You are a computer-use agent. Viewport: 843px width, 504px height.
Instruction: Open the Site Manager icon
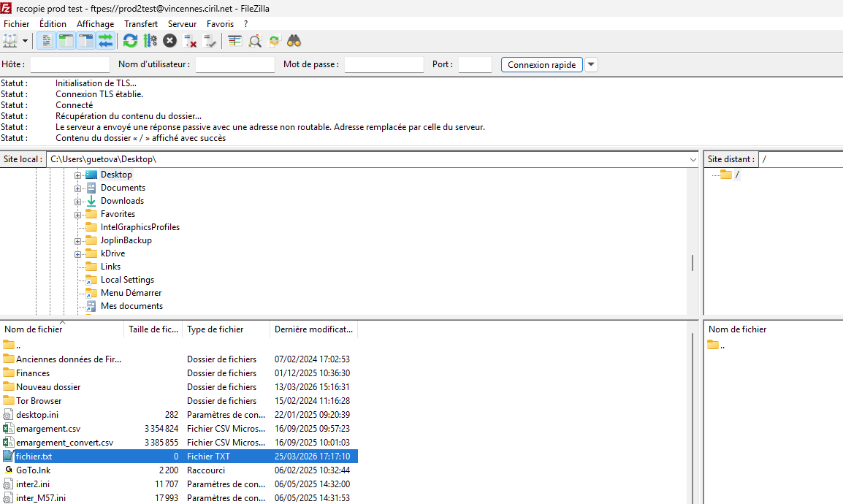point(10,41)
